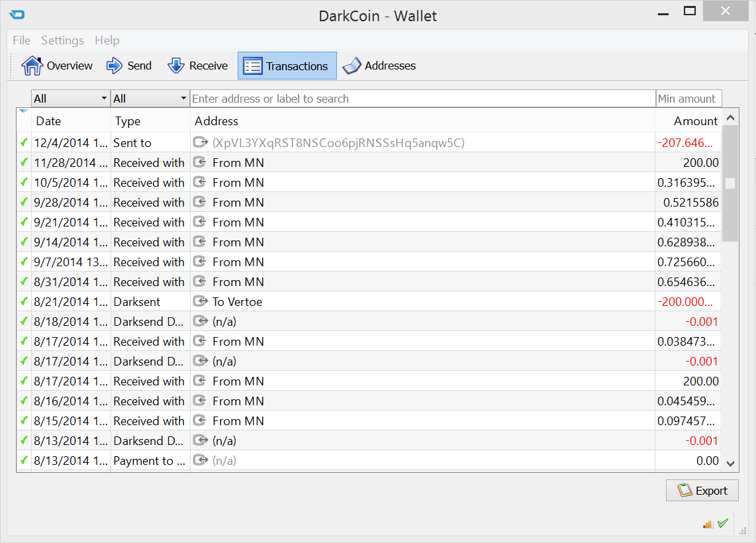Select the -207.646 amount cell
This screenshot has width=756, height=543.
pos(688,143)
